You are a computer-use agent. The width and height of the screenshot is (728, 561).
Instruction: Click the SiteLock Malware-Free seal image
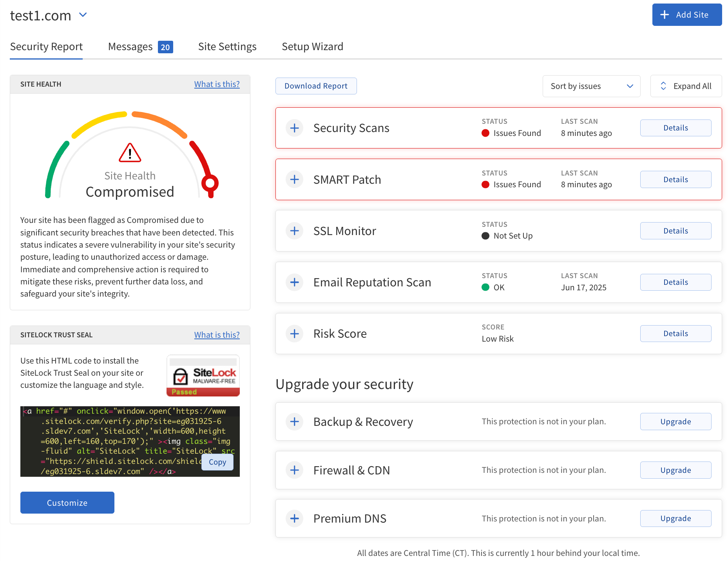click(203, 376)
